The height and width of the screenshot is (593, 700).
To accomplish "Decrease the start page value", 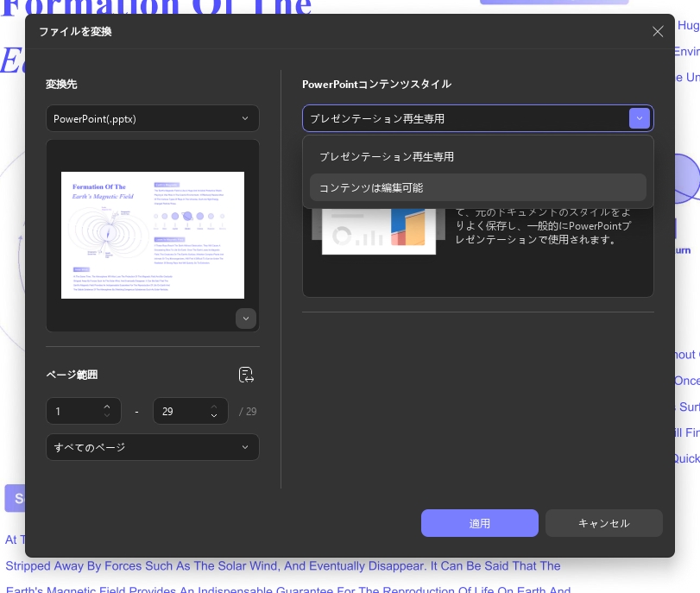I will point(107,415).
